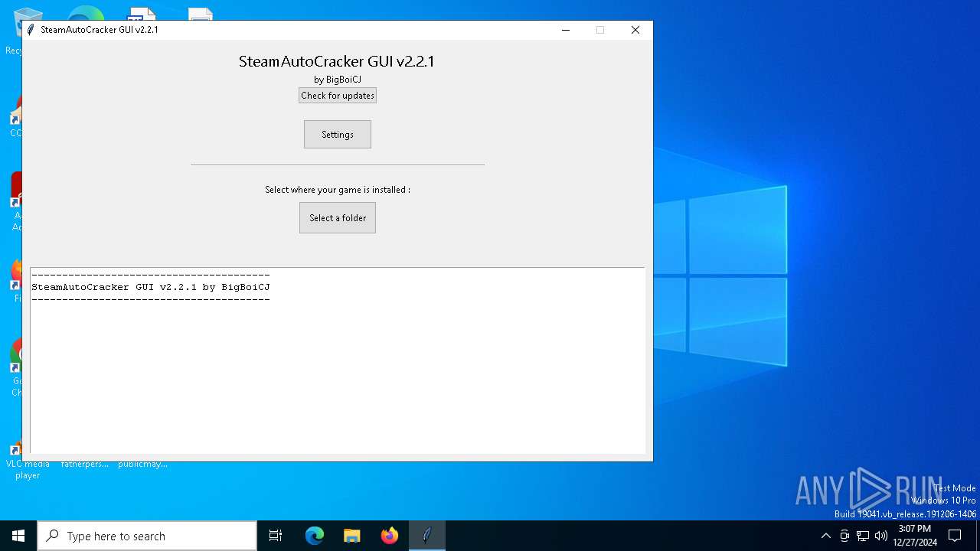This screenshot has width=980, height=551.
Task: Close the SteamAutoCracker GUI window
Action: [x=635, y=30]
